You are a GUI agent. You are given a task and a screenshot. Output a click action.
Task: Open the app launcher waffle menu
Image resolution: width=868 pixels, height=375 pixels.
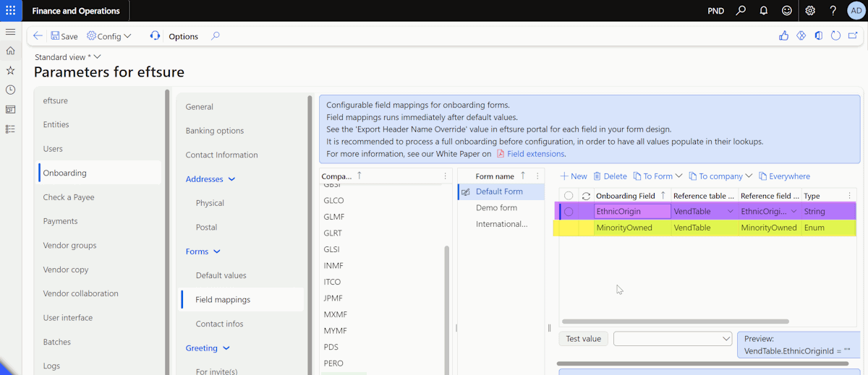pyautogui.click(x=10, y=11)
